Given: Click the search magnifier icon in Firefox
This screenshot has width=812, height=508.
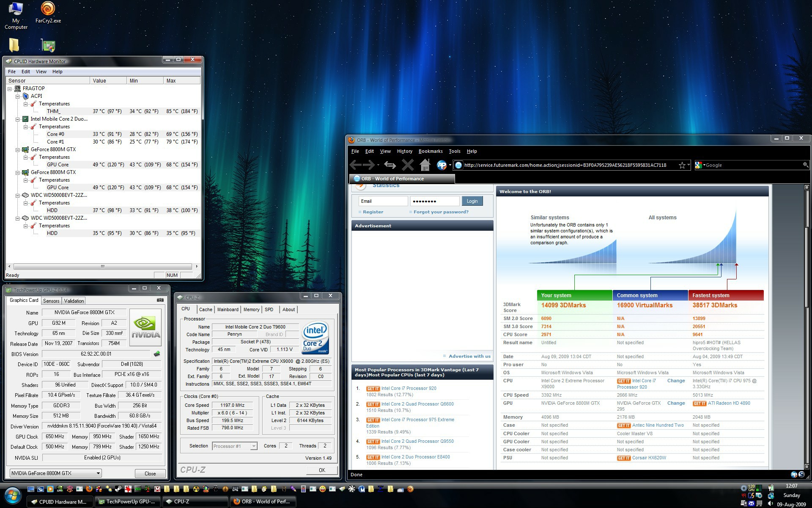Looking at the screenshot, I should (805, 165).
